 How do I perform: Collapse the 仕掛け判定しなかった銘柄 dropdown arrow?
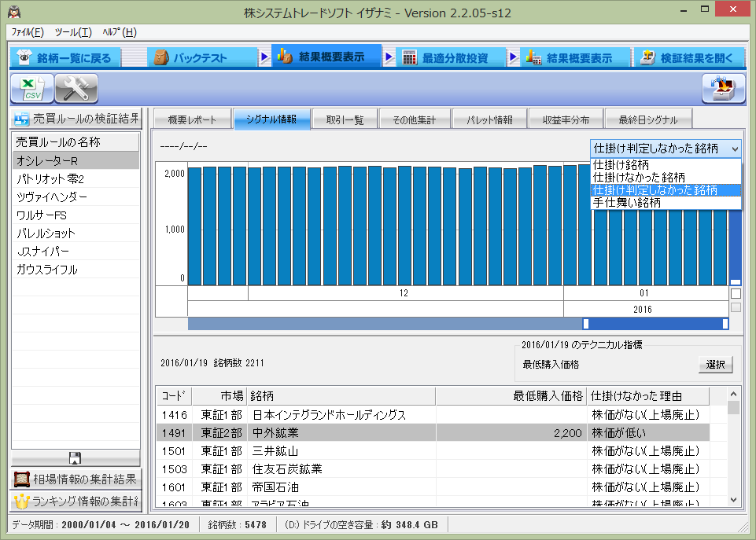click(734, 149)
